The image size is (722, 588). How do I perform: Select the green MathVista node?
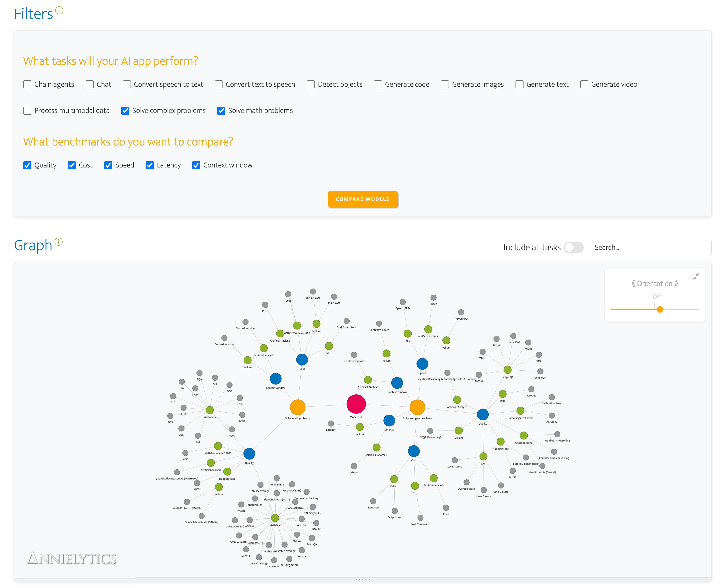click(209, 410)
